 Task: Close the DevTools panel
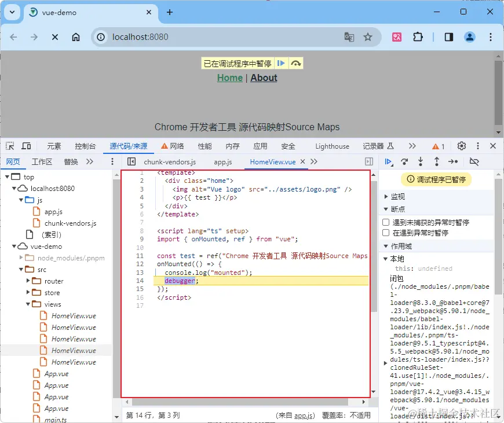click(x=493, y=146)
